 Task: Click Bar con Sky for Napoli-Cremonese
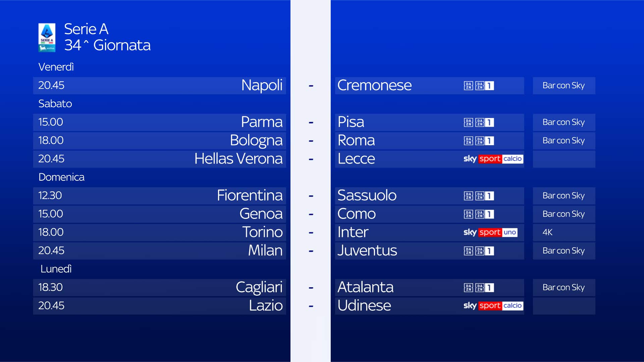coord(563,86)
